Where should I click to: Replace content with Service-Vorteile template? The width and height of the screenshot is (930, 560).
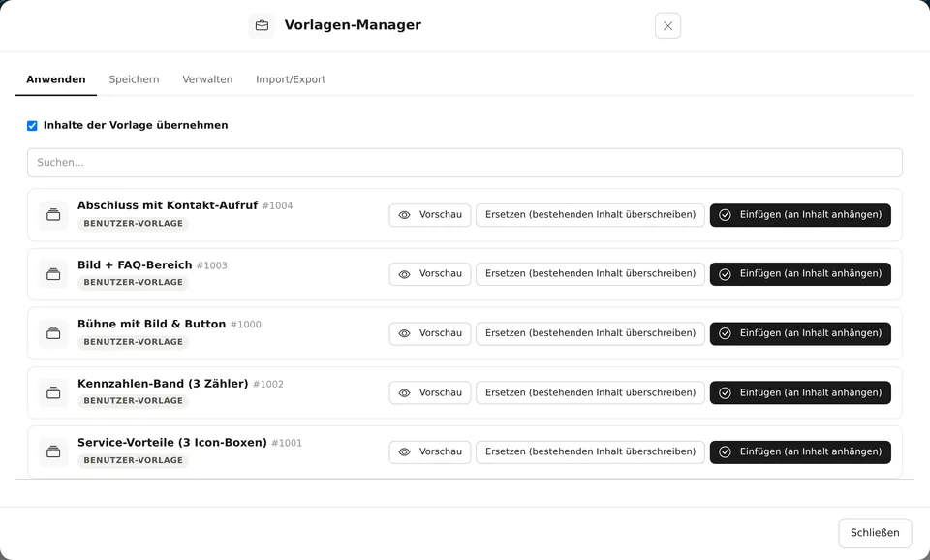pos(590,452)
